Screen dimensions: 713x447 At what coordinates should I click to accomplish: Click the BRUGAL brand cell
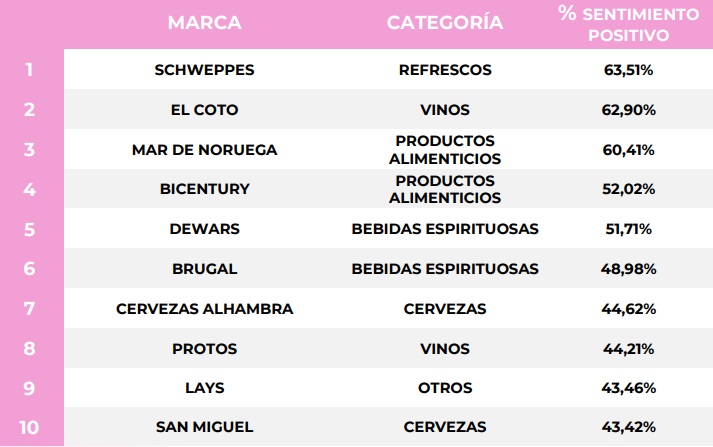click(x=204, y=269)
